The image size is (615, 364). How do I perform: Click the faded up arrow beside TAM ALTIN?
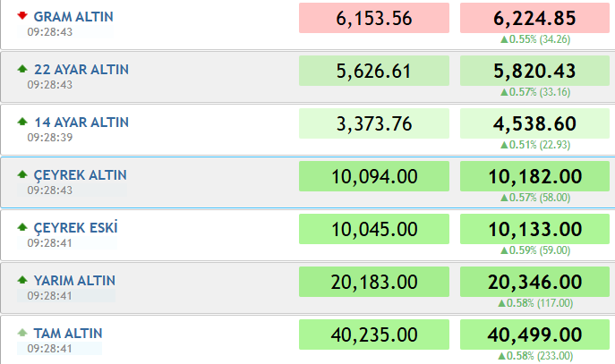[22, 333]
